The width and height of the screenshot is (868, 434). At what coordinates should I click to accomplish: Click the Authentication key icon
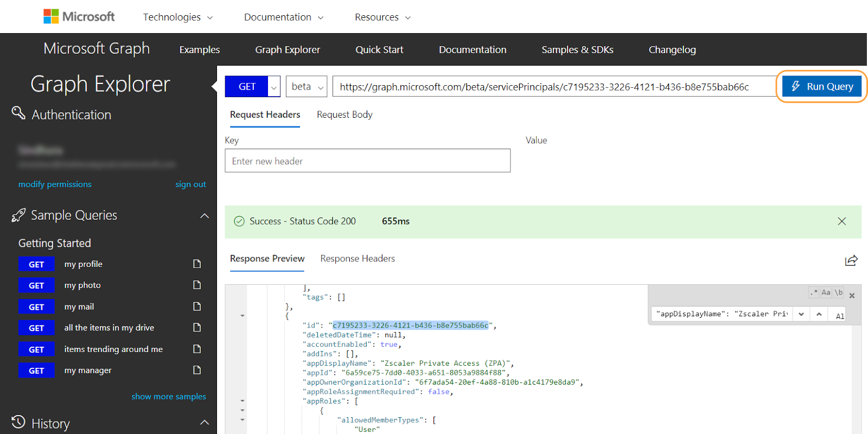click(18, 113)
